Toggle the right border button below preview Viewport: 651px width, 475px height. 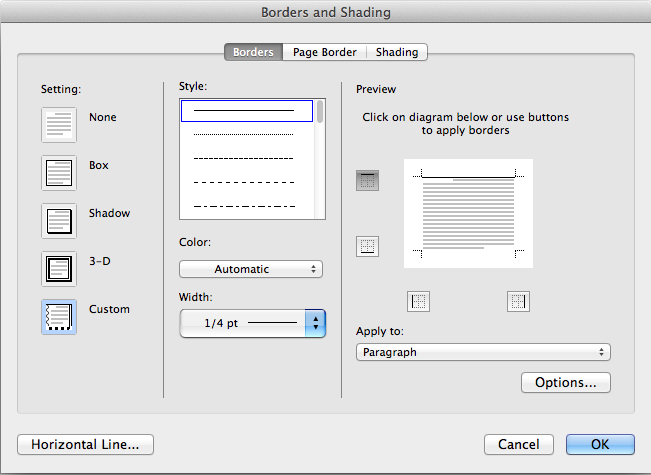click(517, 300)
